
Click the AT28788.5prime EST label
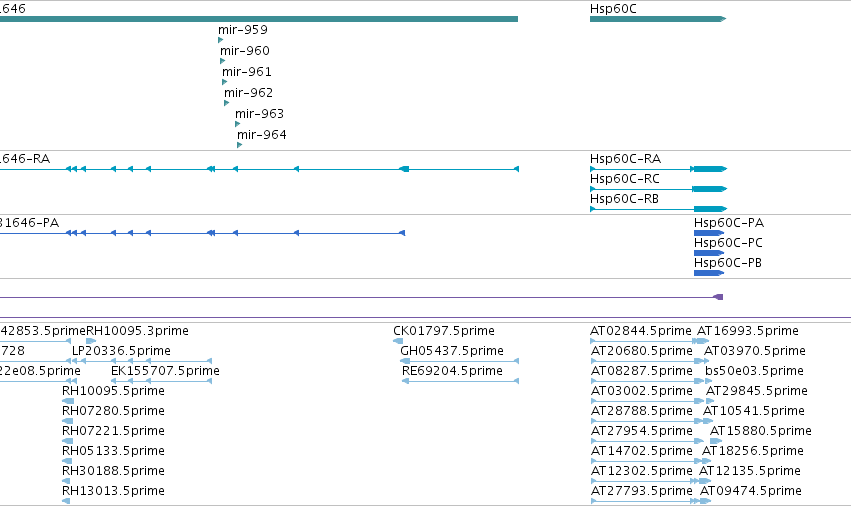pos(642,411)
